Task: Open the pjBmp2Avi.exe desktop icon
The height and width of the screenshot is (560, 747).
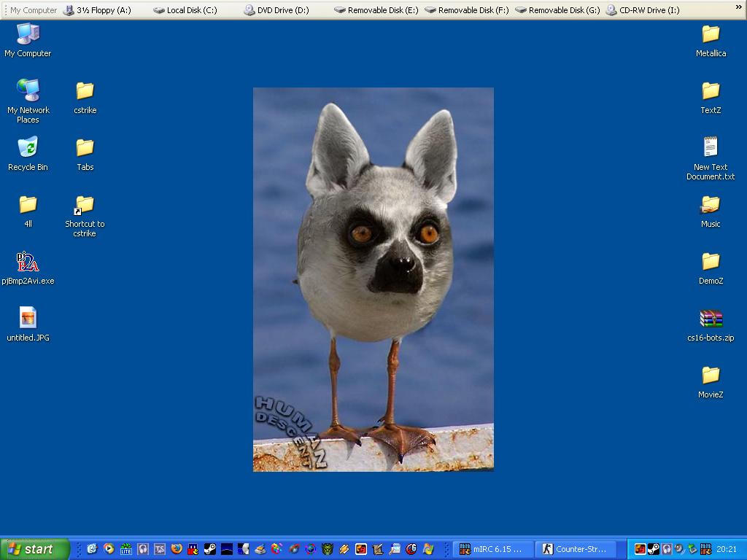Action: 28,262
